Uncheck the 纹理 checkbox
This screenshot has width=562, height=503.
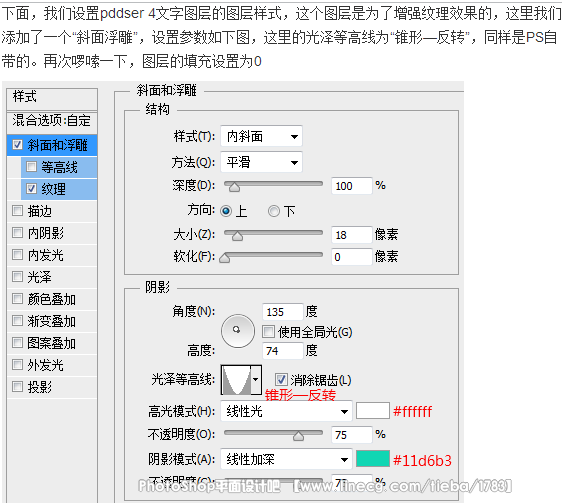click(32, 189)
